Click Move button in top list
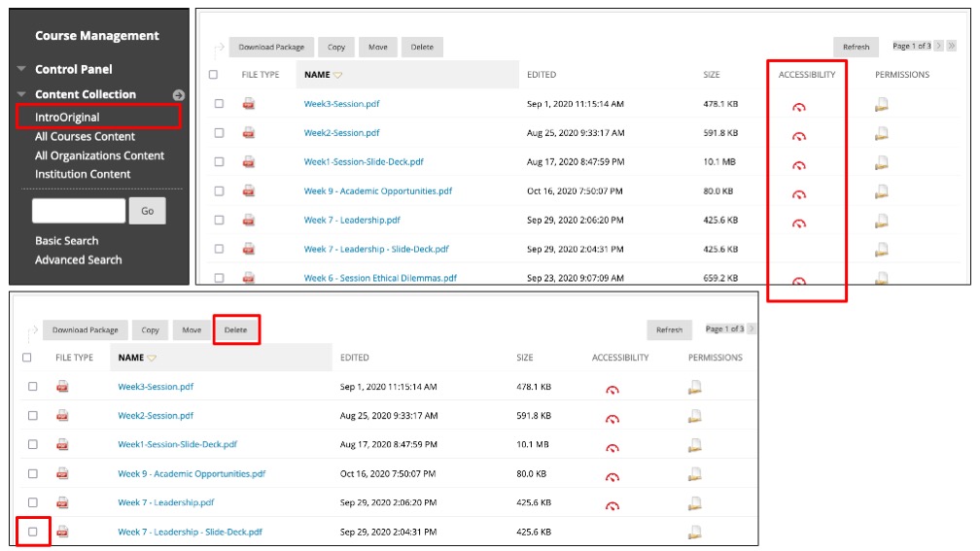Image resolution: width=980 pixels, height=551 pixels. (x=378, y=47)
